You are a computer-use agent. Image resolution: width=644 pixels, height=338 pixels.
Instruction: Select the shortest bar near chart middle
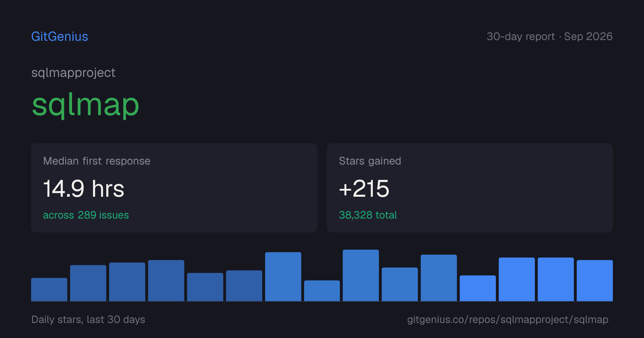click(322, 291)
